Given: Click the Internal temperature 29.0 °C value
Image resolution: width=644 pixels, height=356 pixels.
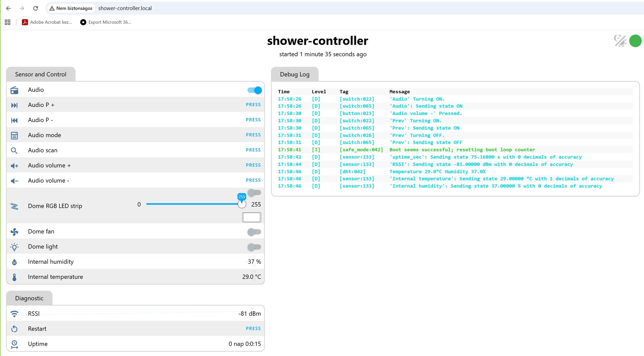Looking at the screenshot, I should click(x=252, y=277).
